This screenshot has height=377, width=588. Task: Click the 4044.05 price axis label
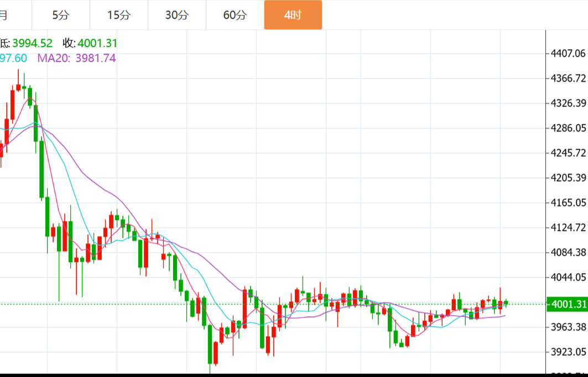(x=568, y=277)
